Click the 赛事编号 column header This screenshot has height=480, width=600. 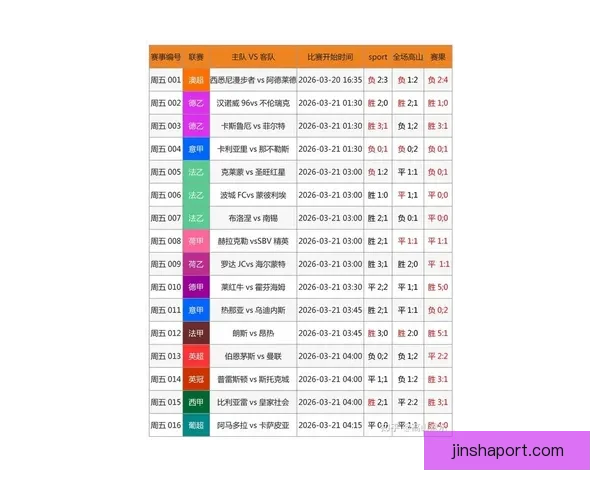165,57
